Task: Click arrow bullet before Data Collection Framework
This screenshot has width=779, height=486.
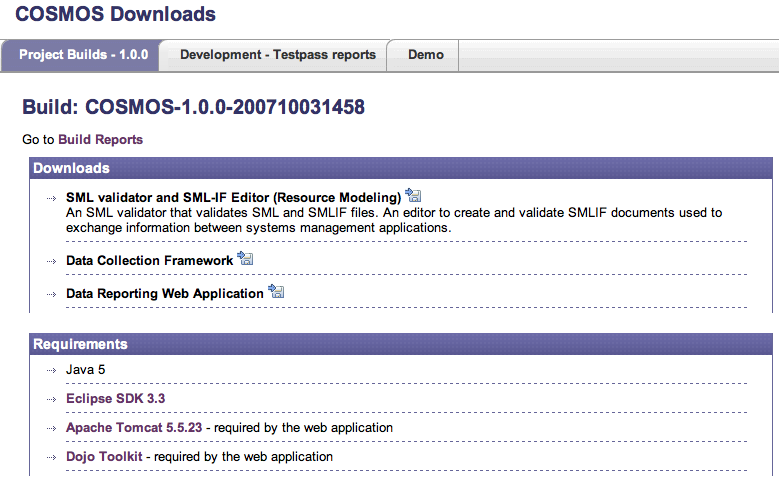Action: point(52,261)
